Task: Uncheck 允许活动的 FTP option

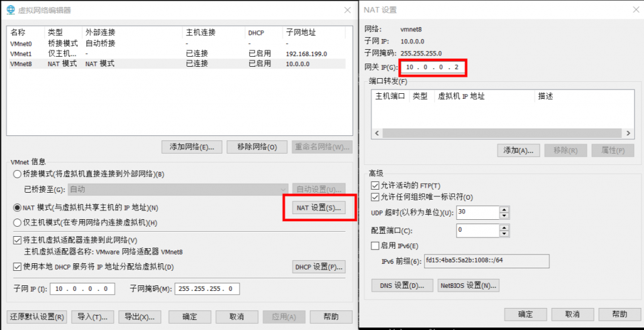Action: tap(375, 186)
